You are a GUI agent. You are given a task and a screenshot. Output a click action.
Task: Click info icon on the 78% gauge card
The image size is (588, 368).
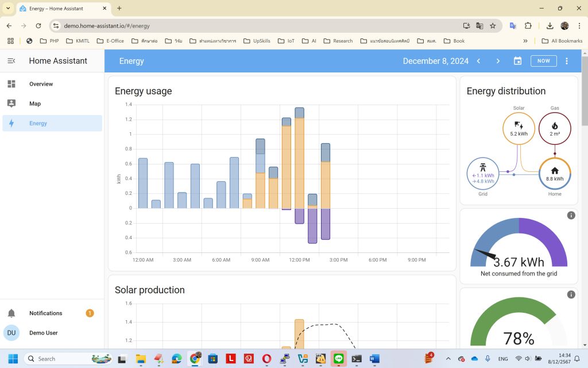click(571, 294)
